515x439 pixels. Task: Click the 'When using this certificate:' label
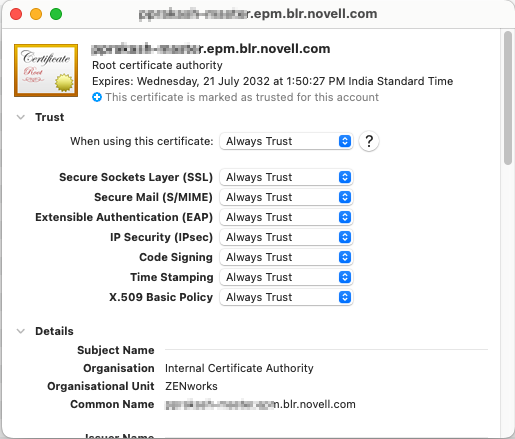[x=142, y=141]
